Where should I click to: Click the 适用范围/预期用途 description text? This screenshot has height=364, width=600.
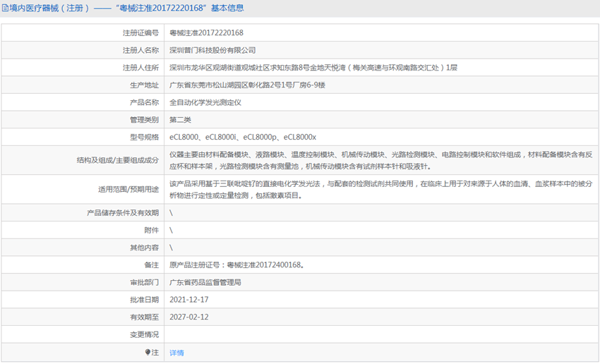point(380,189)
